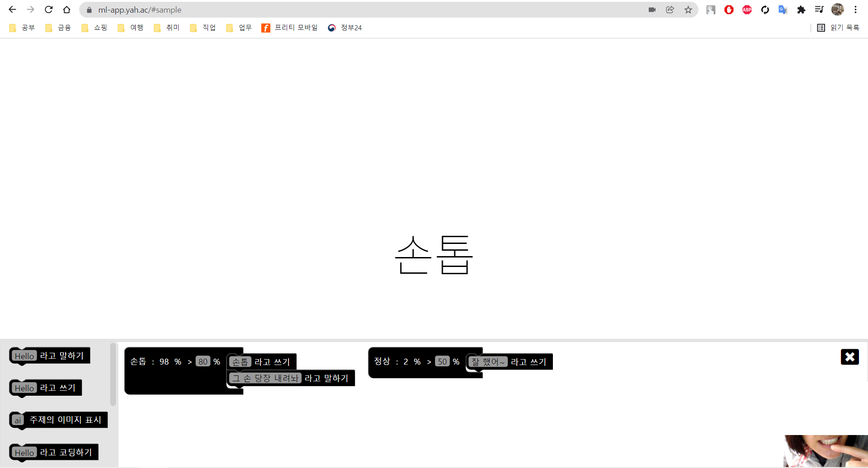Open the Google Translate extension
Screen dimensions: 868x468
(783, 9)
